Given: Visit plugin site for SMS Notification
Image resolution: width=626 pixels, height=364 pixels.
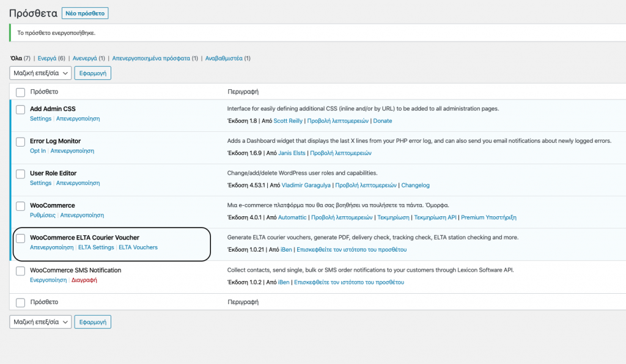Looking at the screenshot, I should point(349,282).
